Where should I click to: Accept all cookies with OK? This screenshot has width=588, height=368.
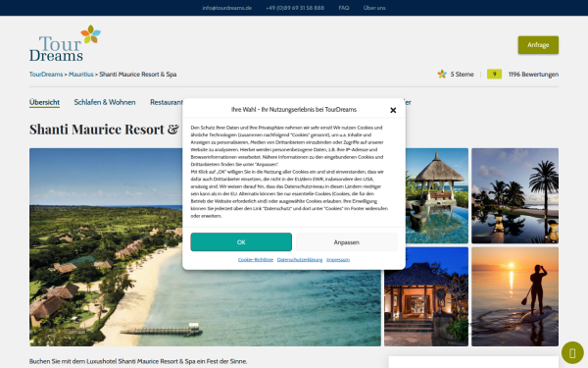click(241, 242)
